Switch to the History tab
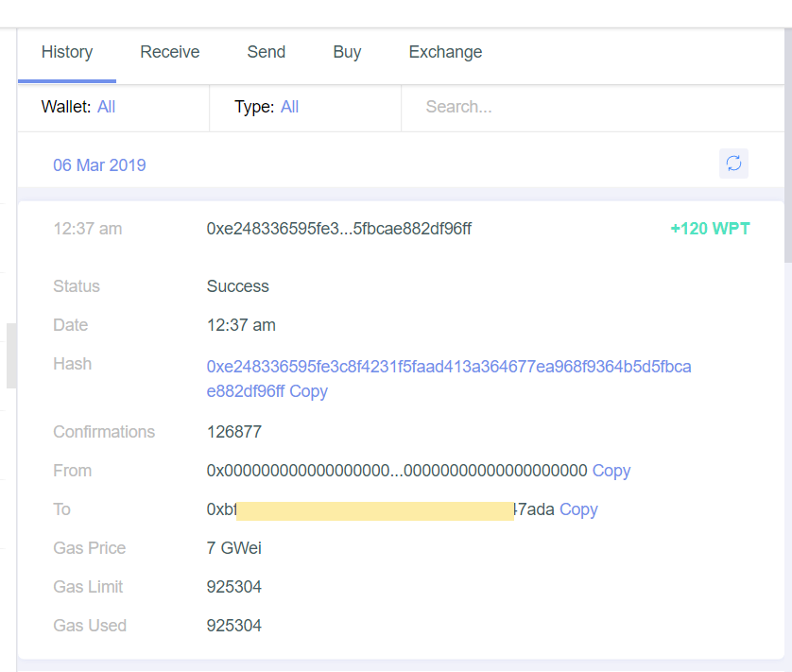Image resolution: width=792 pixels, height=672 pixels. coord(67,52)
